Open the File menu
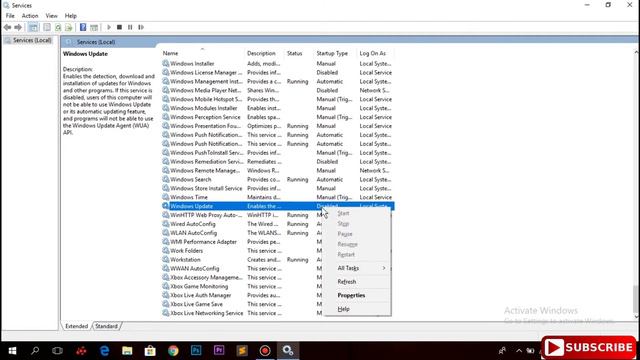Image resolution: width=640 pixels, height=360 pixels. [10, 16]
